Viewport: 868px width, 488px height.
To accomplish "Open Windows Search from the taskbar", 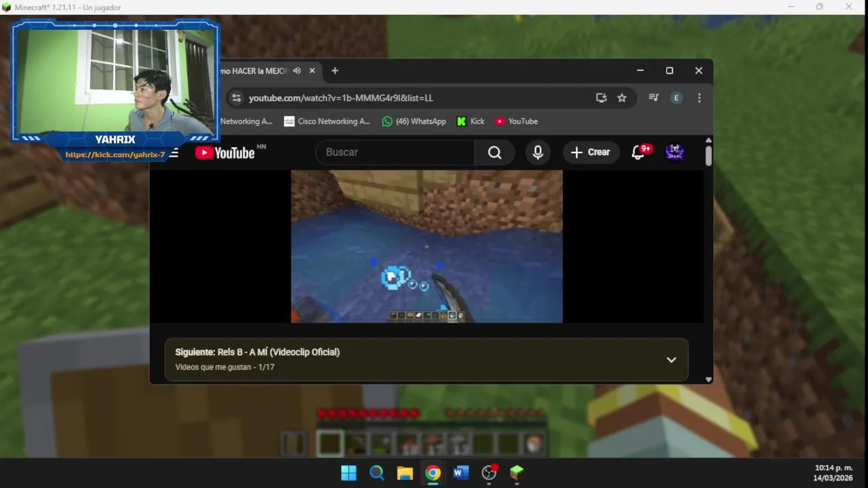I will [377, 473].
